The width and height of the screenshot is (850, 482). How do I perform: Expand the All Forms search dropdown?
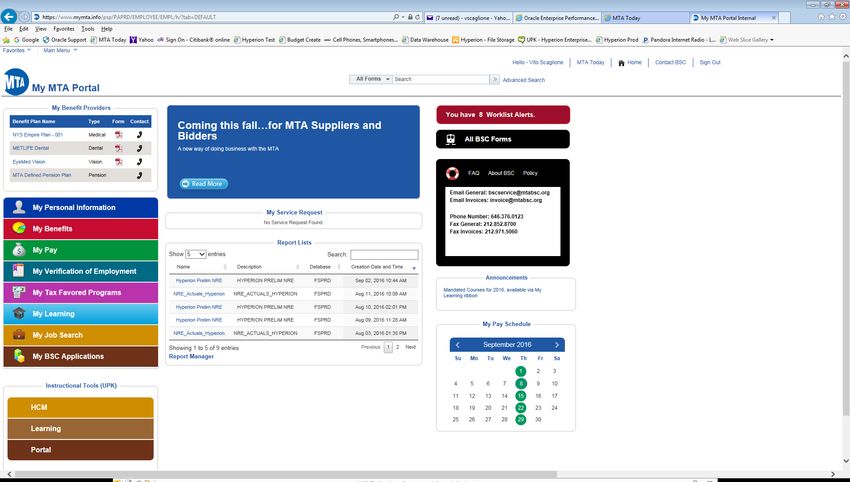370,79
